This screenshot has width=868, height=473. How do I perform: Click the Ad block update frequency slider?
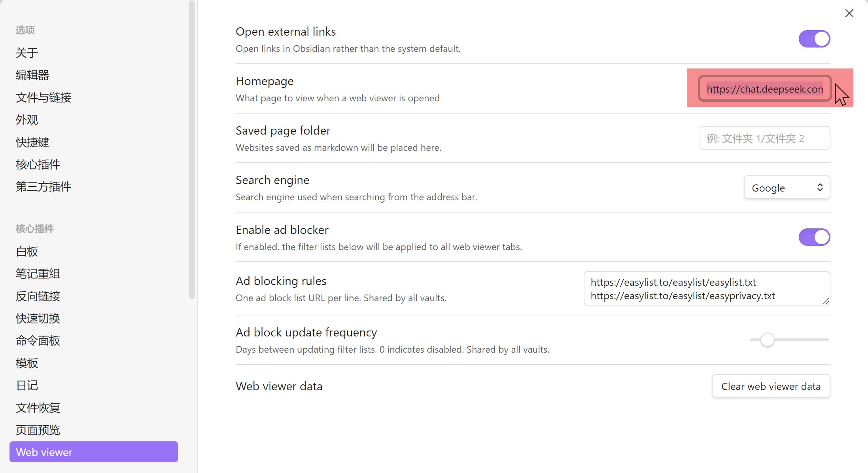(789, 340)
